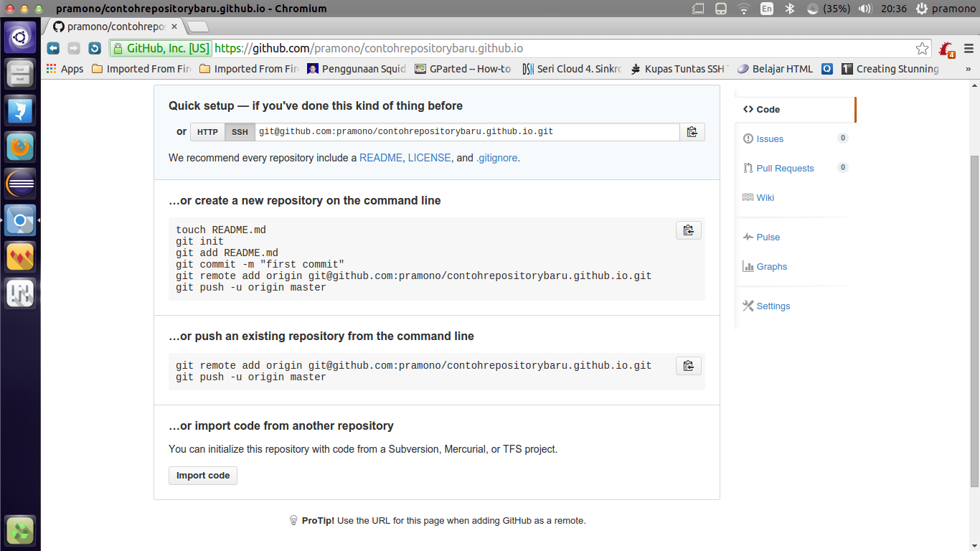Click the green GitHub, Inc. [US] security badge

click(x=161, y=49)
